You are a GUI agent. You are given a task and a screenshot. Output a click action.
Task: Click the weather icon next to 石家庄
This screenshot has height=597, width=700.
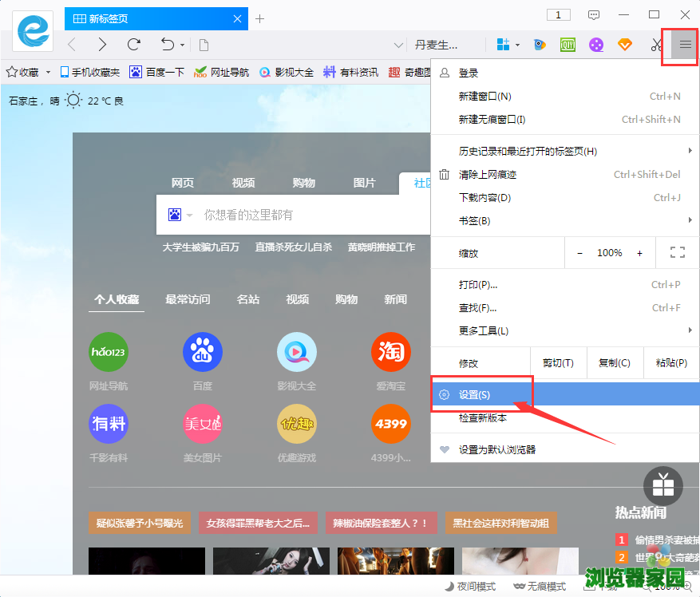coord(73,101)
